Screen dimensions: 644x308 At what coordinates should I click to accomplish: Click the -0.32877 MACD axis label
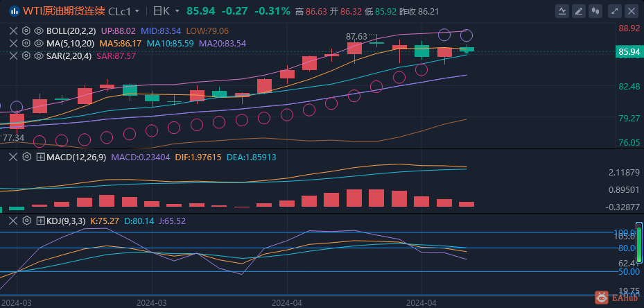pos(623,207)
